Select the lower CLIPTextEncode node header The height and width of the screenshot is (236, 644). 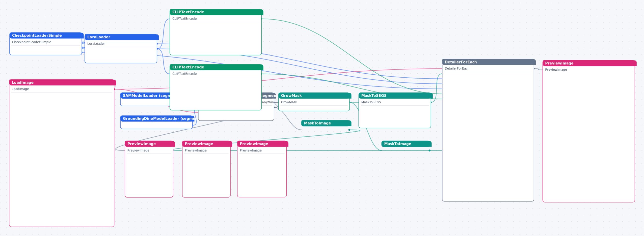click(x=216, y=67)
